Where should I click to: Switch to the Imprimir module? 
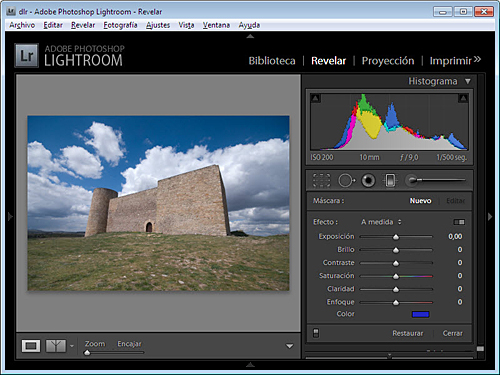[x=451, y=61]
